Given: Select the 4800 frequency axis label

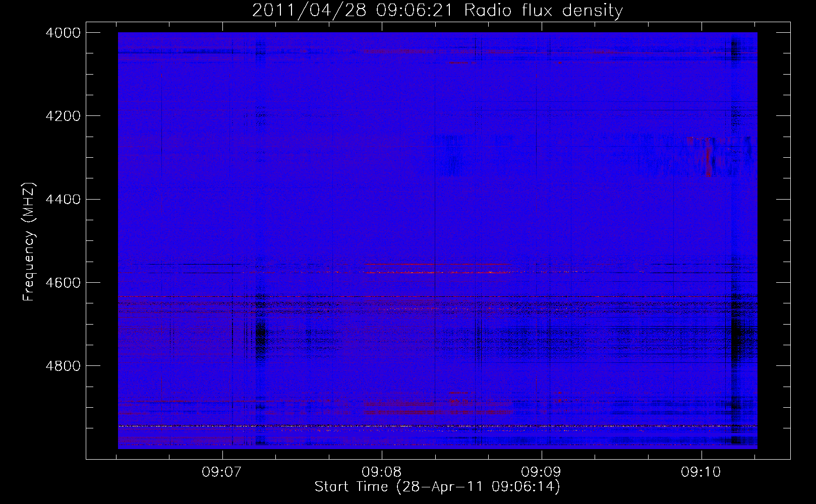Looking at the screenshot, I should pos(63,366).
